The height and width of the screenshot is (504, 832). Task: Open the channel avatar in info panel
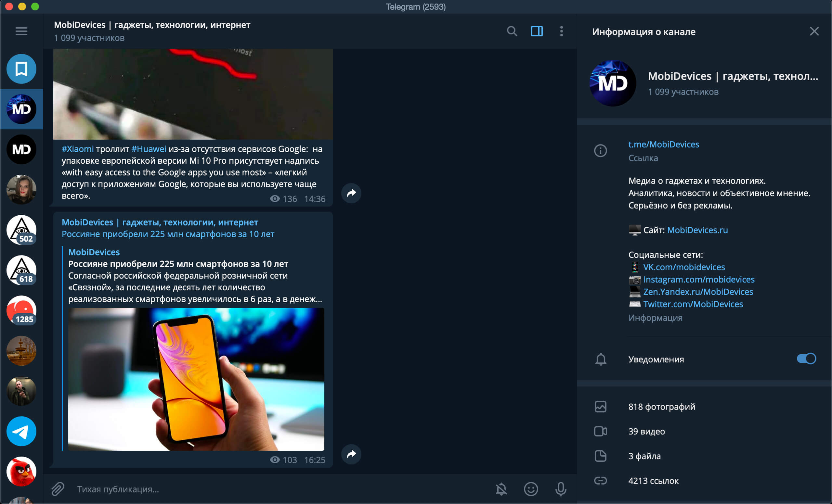tap(613, 83)
